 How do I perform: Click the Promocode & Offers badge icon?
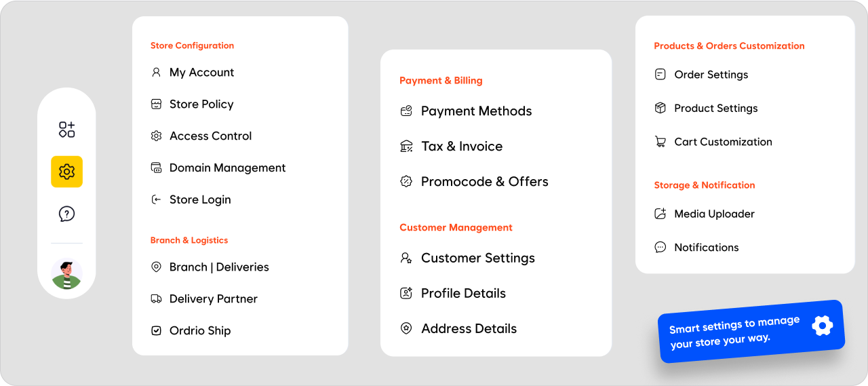coord(406,182)
